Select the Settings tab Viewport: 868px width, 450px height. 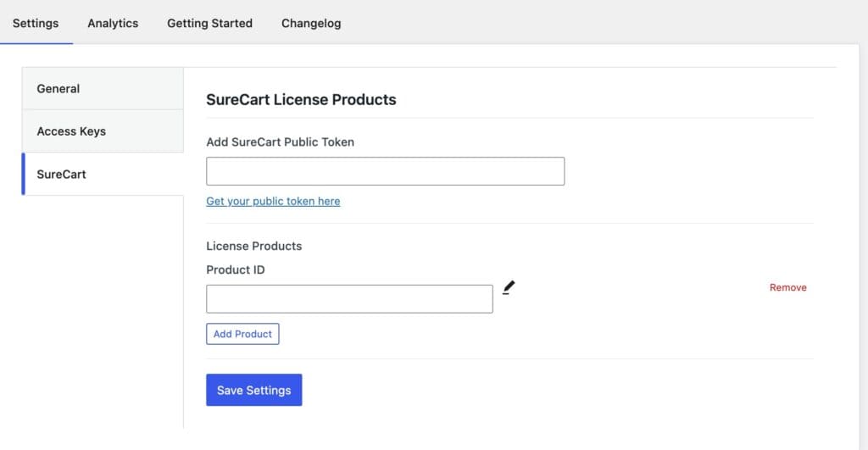(36, 23)
